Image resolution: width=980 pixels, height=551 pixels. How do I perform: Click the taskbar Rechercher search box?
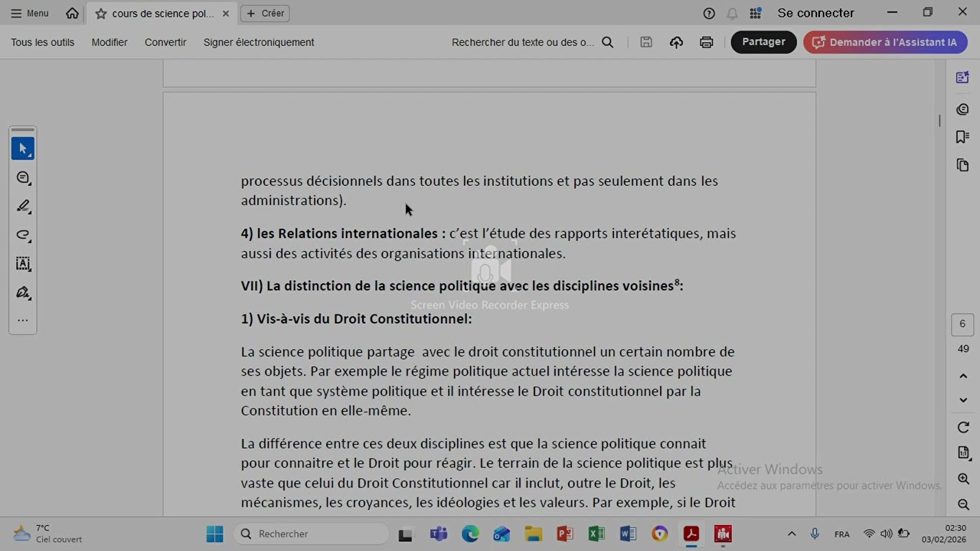[x=311, y=533]
